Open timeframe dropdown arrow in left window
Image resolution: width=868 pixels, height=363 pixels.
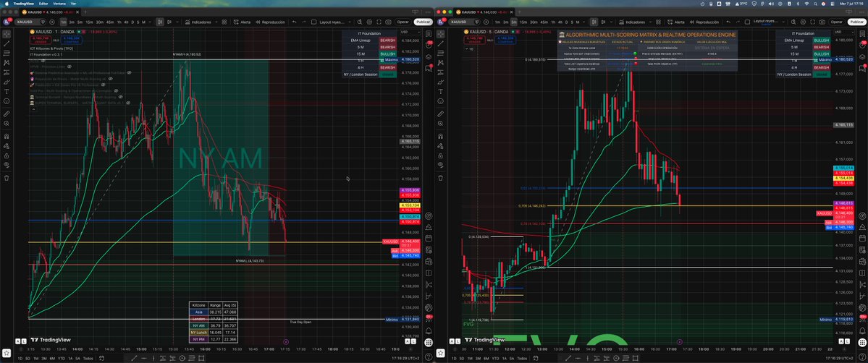(x=151, y=22)
